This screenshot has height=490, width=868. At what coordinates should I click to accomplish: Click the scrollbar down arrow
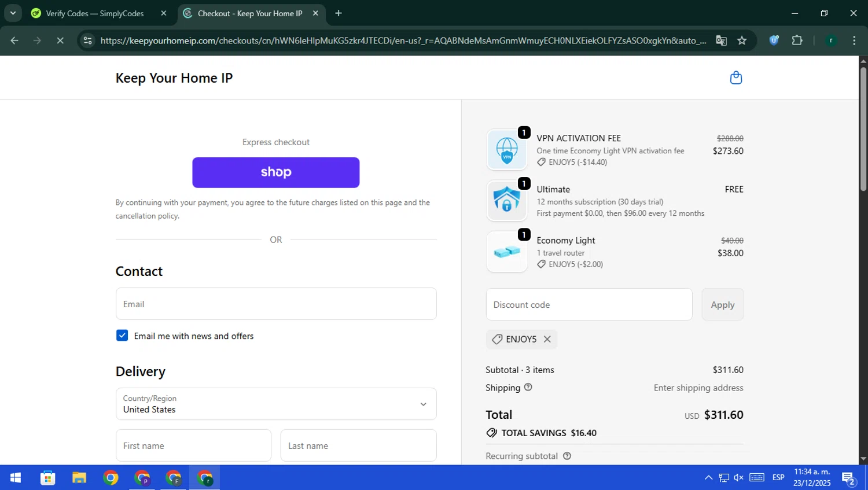click(863, 459)
